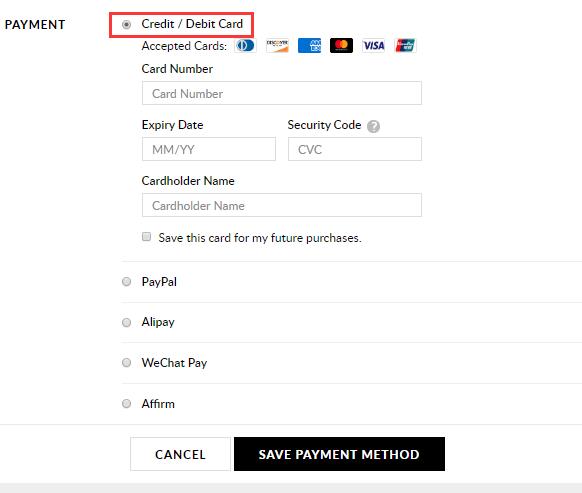
Task: Click the Mastercard logo icon
Action: click(x=341, y=46)
